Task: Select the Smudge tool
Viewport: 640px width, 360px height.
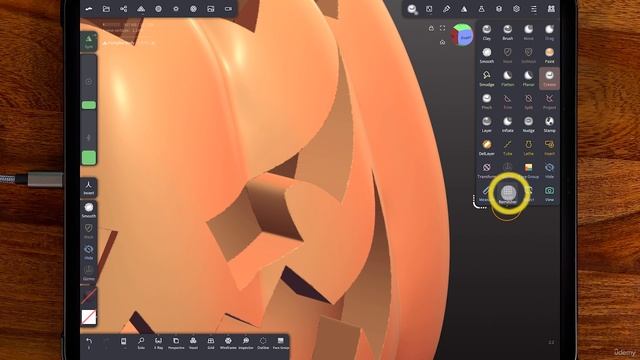Action: pyautogui.click(x=487, y=78)
